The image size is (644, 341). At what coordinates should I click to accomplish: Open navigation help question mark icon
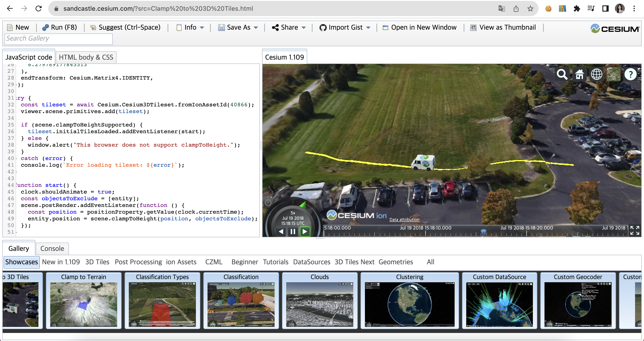tap(631, 74)
